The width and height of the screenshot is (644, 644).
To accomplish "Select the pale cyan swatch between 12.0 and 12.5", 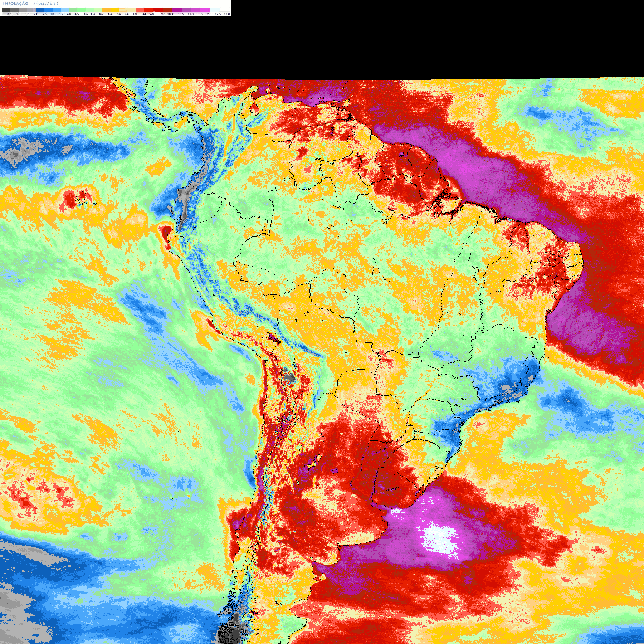I will (x=215, y=10).
